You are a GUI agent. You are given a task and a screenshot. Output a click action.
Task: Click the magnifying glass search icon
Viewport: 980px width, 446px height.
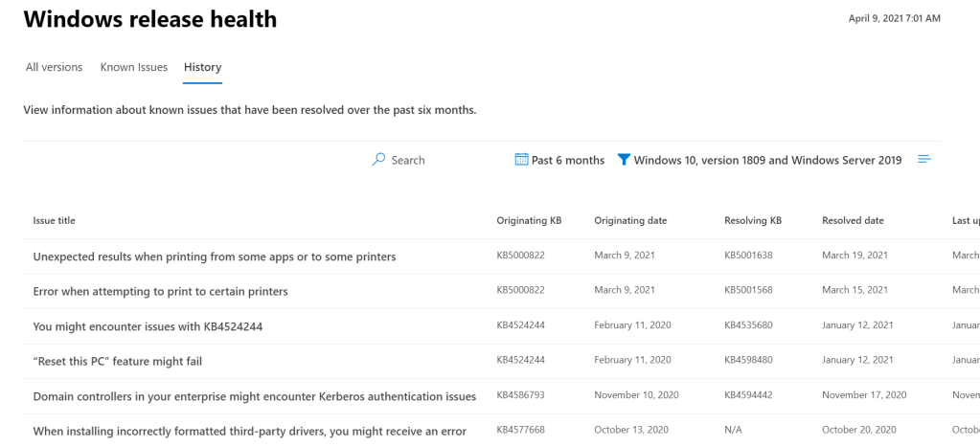378,160
